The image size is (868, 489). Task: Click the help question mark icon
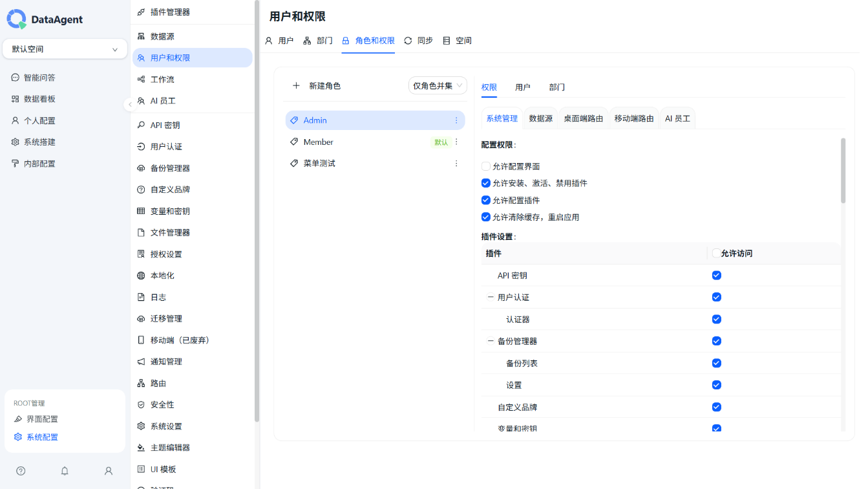[x=21, y=471]
